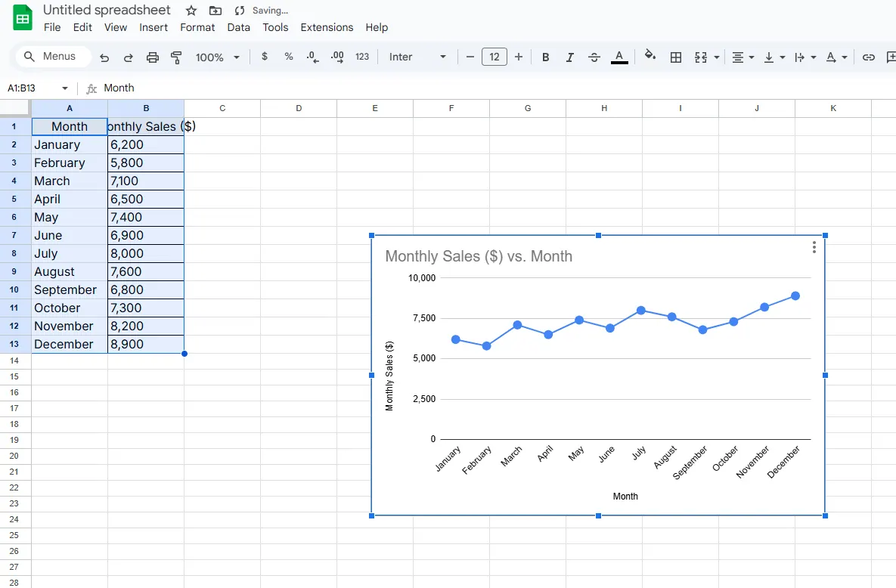The image size is (896, 588).
Task: Open the Extensions menu
Action: [x=327, y=27]
